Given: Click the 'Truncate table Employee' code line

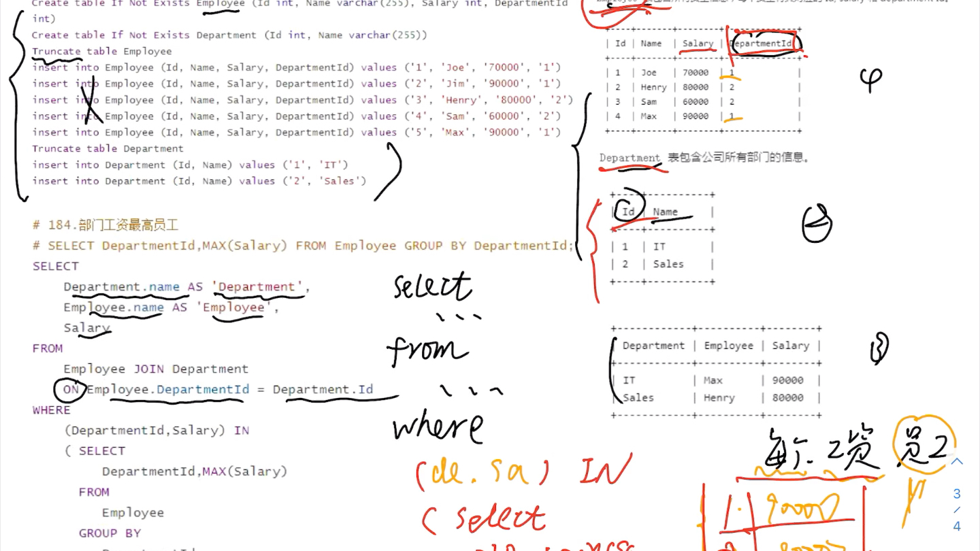Looking at the screenshot, I should [x=101, y=51].
